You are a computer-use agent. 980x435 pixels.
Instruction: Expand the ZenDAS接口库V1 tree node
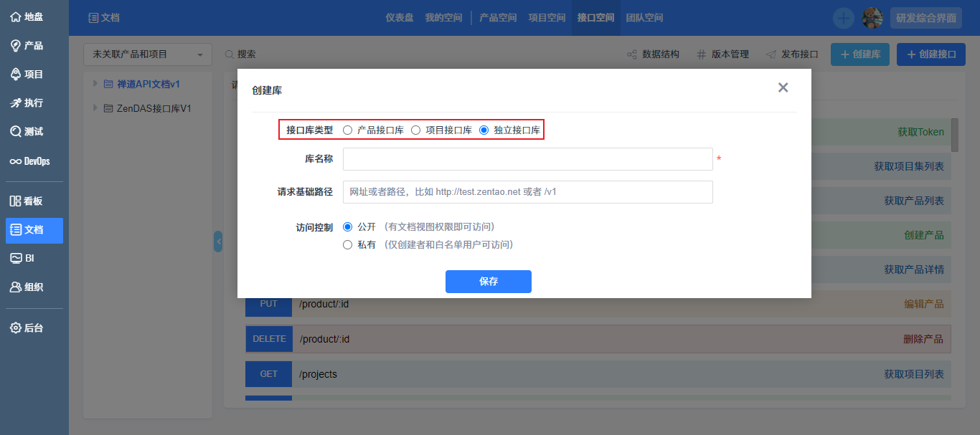(x=95, y=108)
